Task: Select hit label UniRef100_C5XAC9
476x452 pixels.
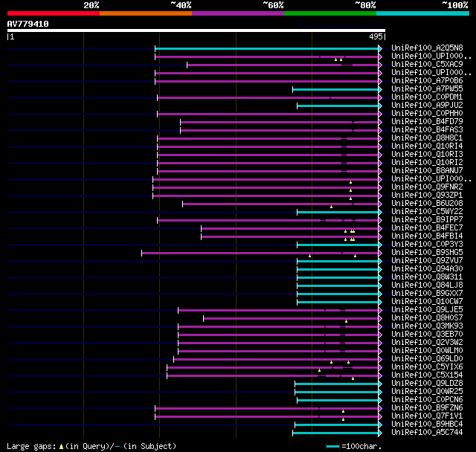Action: (x=427, y=65)
